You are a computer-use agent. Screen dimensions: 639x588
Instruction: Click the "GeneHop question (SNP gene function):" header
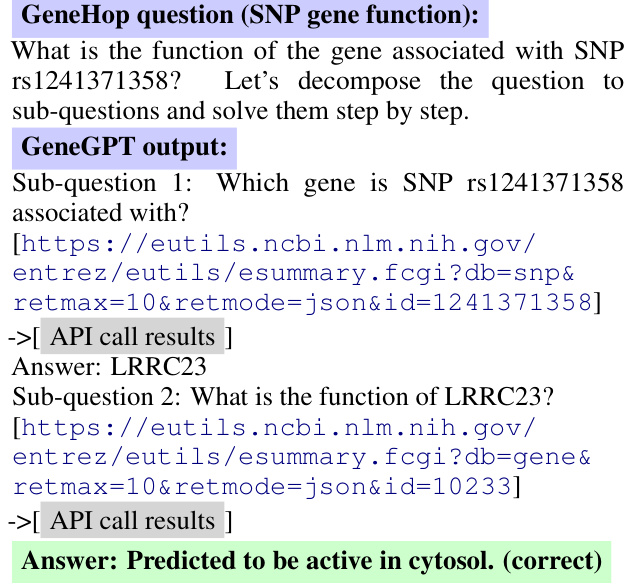[249, 18]
